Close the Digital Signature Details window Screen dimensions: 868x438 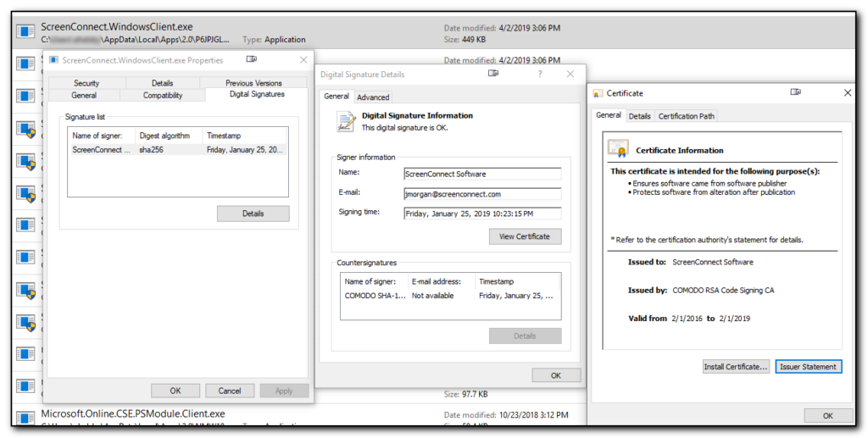[570, 74]
